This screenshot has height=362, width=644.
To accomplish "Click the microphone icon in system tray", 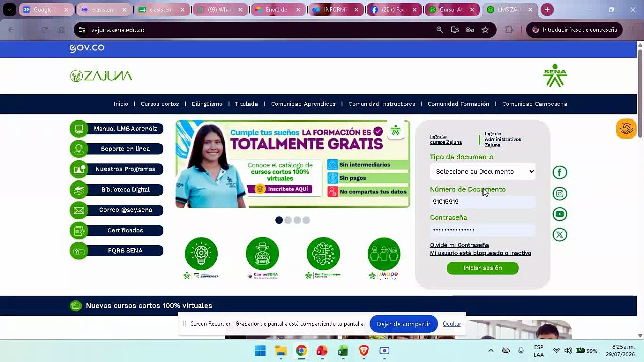I will [x=521, y=350].
